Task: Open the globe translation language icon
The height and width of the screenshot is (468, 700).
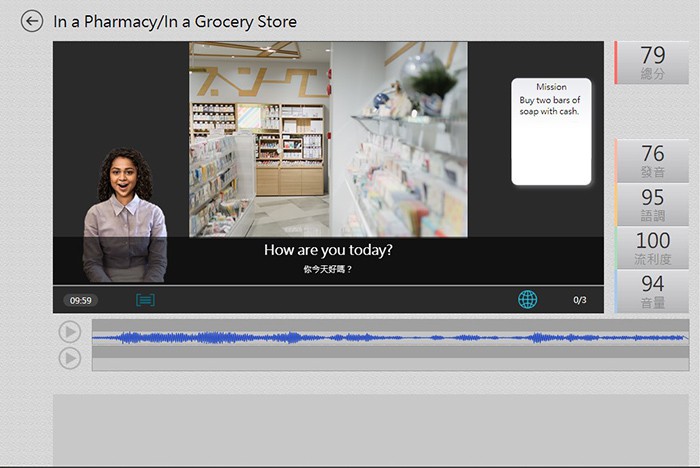Action: coord(527,299)
